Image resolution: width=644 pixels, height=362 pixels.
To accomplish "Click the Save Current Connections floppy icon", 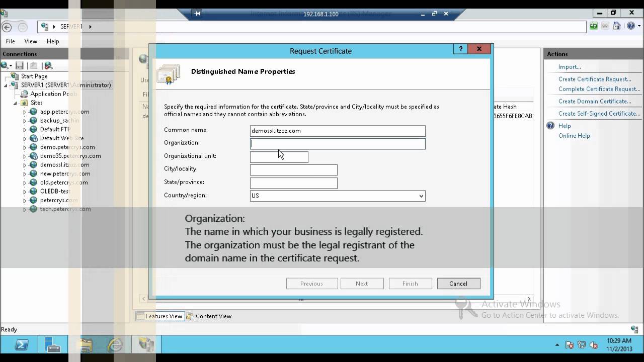I will (x=20, y=65).
